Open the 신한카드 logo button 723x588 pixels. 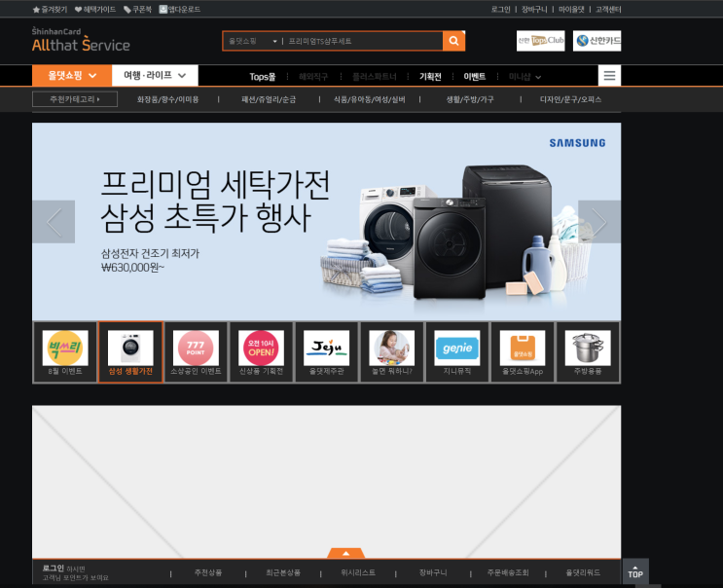click(597, 41)
